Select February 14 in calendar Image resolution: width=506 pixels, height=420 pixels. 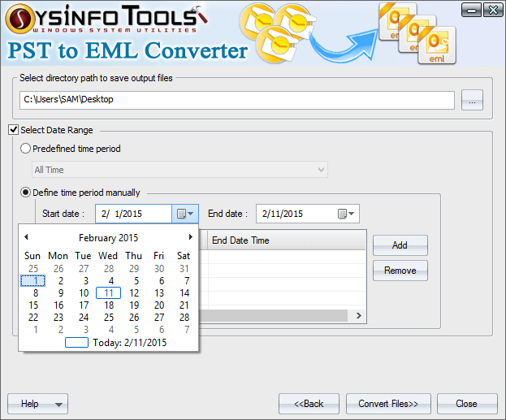coord(184,292)
